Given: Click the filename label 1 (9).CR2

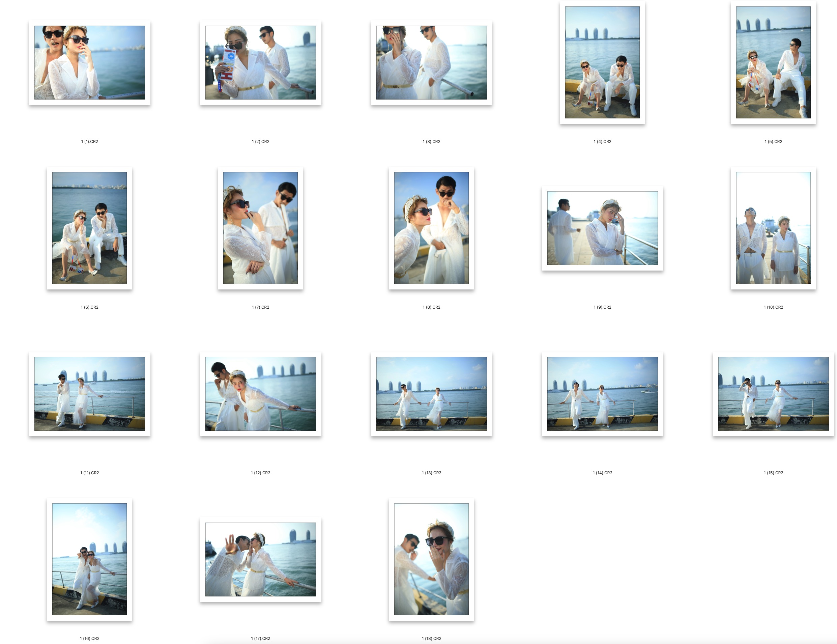Looking at the screenshot, I should 602,307.
